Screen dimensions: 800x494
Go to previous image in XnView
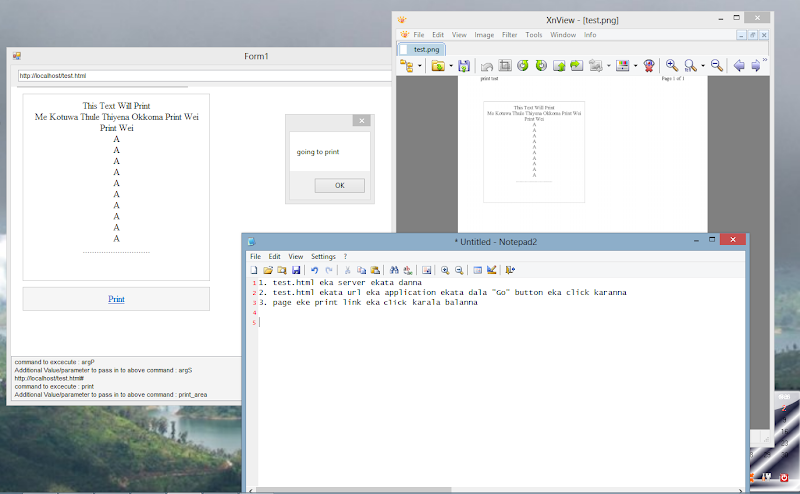(739, 65)
